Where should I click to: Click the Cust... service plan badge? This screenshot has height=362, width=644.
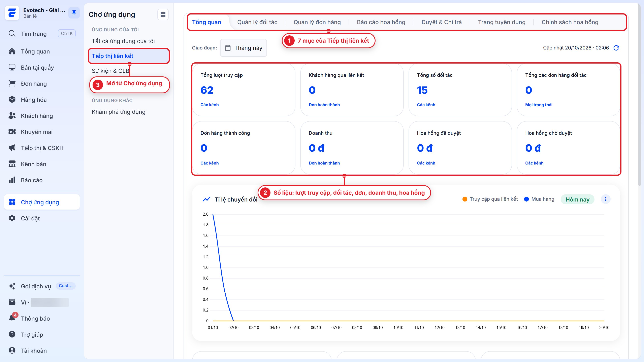[65, 286]
